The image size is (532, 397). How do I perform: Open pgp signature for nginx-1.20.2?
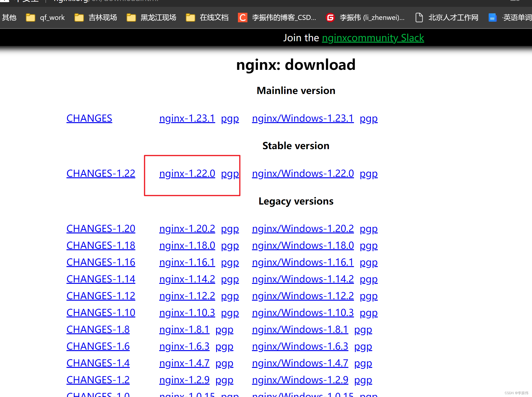coord(230,229)
